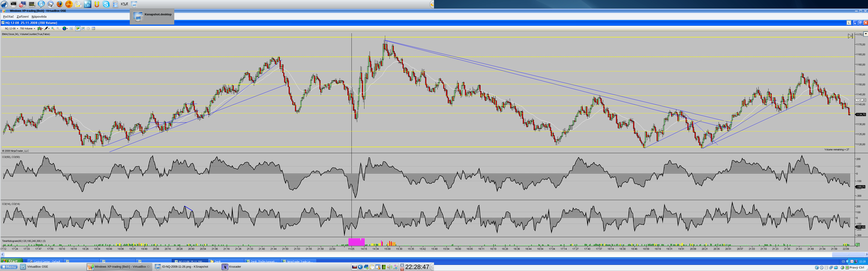Toggle the CS keyboard language indicator

click(x=843, y=261)
